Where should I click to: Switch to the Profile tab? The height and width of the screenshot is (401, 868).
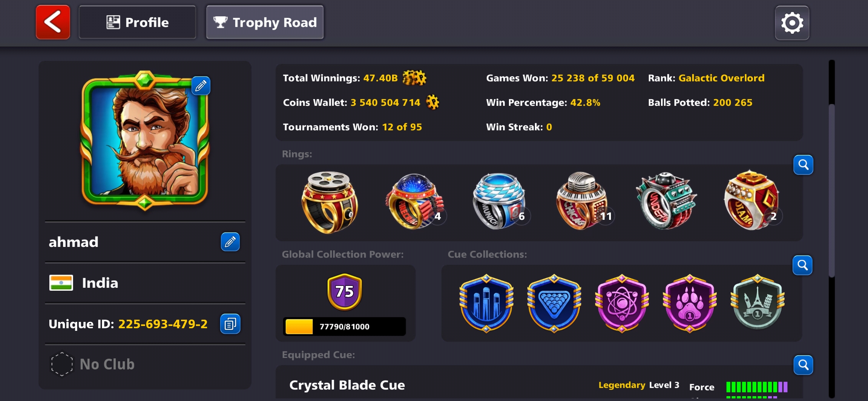click(x=137, y=22)
